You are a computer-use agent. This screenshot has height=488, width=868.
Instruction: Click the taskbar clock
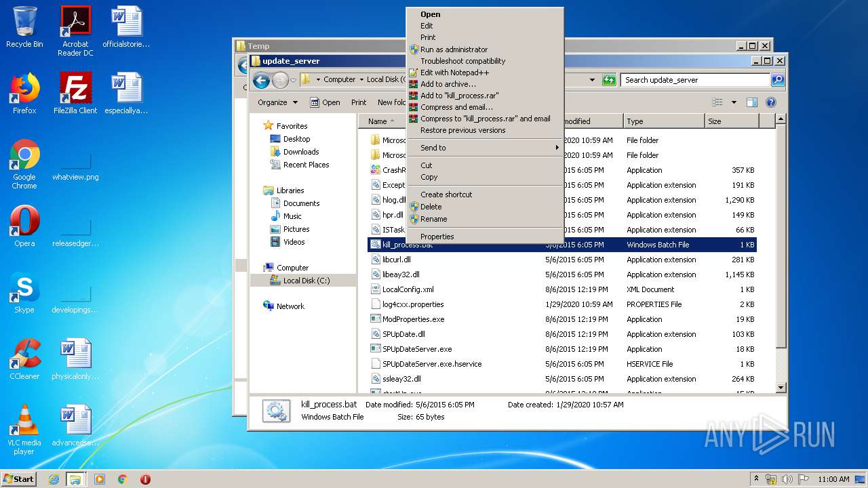[x=833, y=479]
